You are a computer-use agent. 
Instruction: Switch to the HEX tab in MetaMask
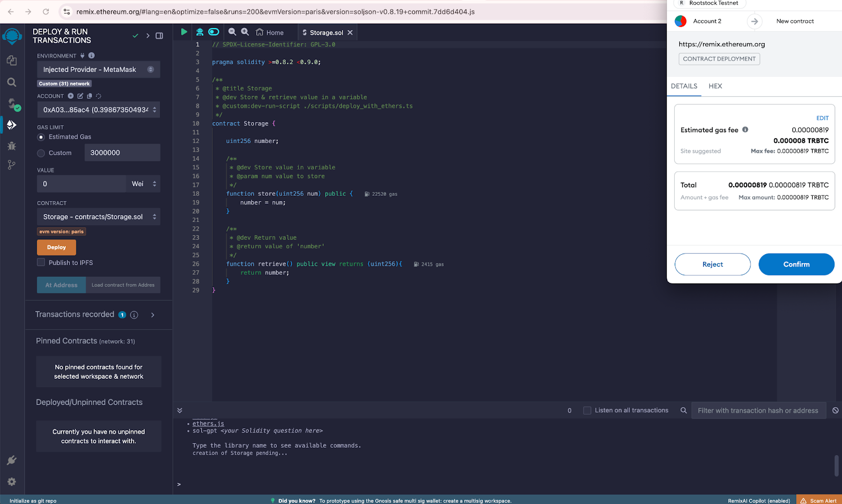[x=715, y=86]
